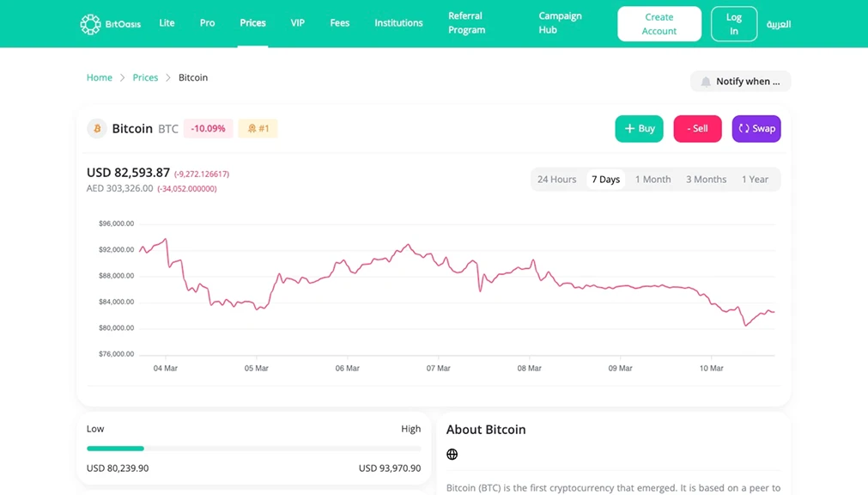This screenshot has height=495, width=868.
Task: Choose the 3 Months chart range
Action: pos(706,180)
